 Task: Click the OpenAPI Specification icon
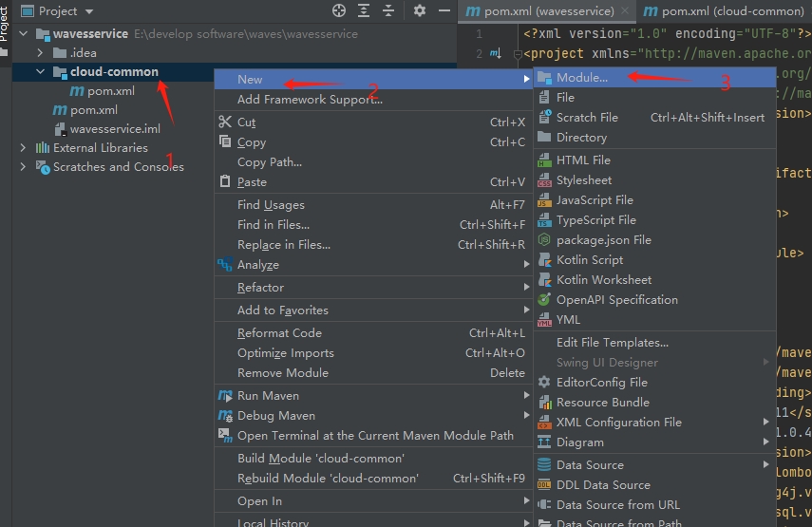[544, 299]
